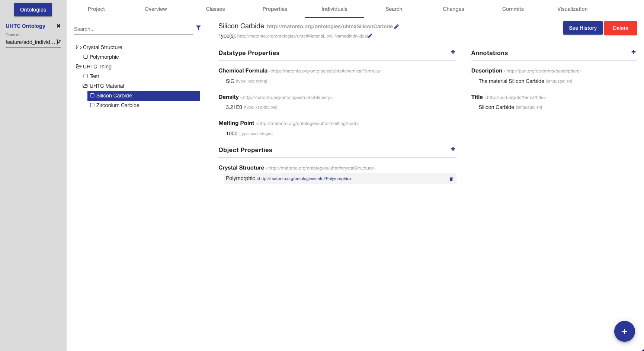Collapse the UHTC Thing folder
Screen dimensions: 644x351
coord(78,67)
